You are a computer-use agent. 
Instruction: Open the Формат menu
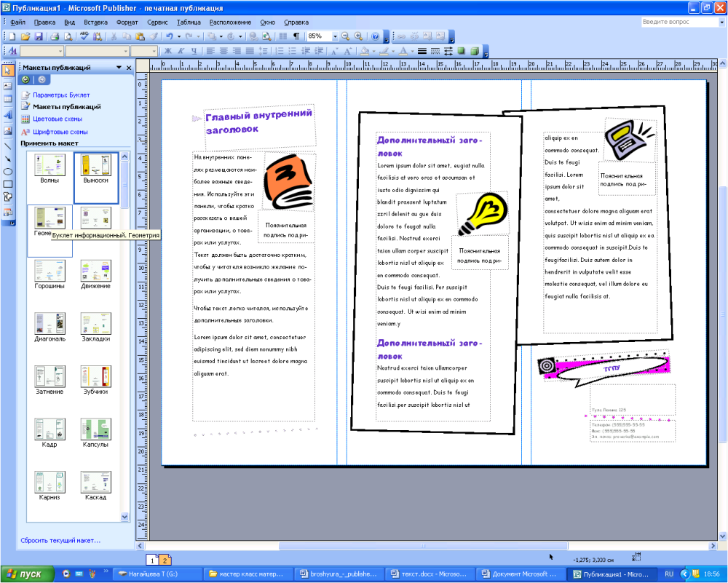click(127, 23)
